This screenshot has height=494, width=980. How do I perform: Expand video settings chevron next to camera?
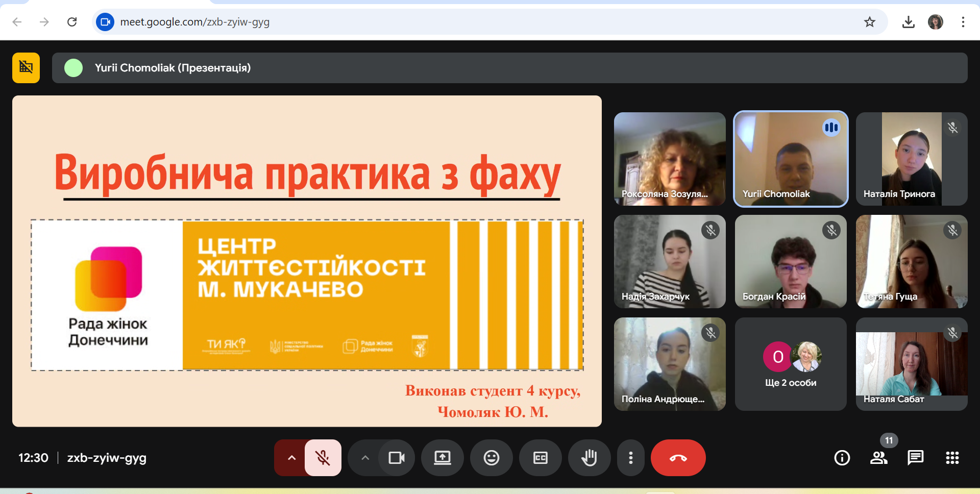[x=365, y=458]
